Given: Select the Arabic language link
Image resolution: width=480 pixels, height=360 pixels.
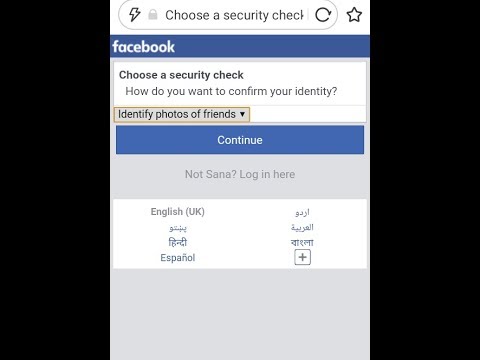Looking at the screenshot, I should pos(302,227).
